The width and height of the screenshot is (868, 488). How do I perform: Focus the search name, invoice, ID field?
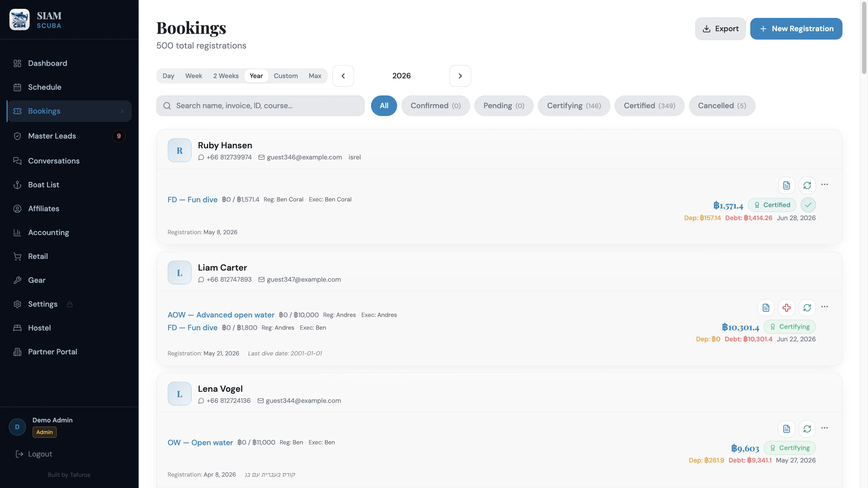click(260, 106)
